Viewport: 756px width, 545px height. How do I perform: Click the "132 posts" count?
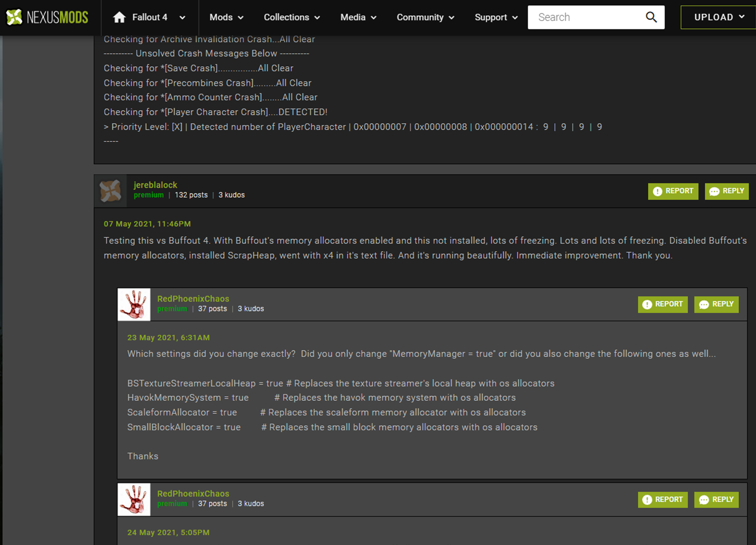(191, 195)
